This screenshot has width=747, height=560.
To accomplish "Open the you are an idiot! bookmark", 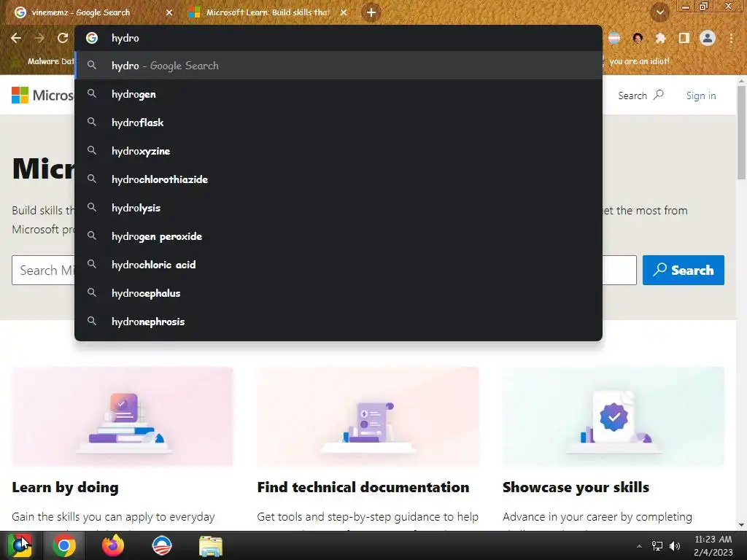I will (x=639, y=61).
